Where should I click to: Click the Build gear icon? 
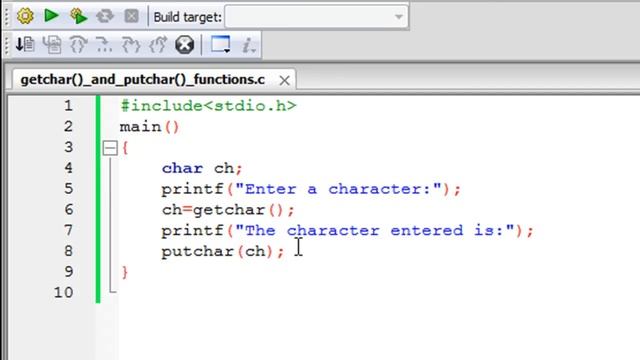point(25,16)
